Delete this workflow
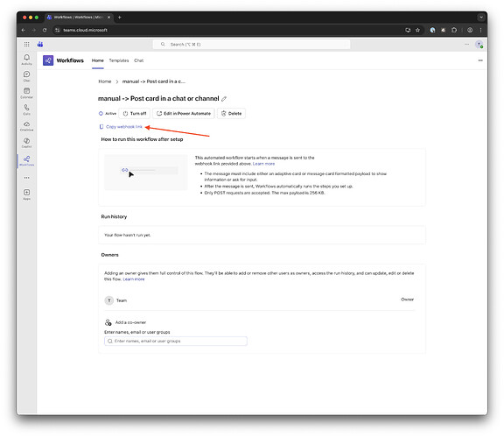The image size is (504, 437). pyautogui.click(x=231, y=113)
